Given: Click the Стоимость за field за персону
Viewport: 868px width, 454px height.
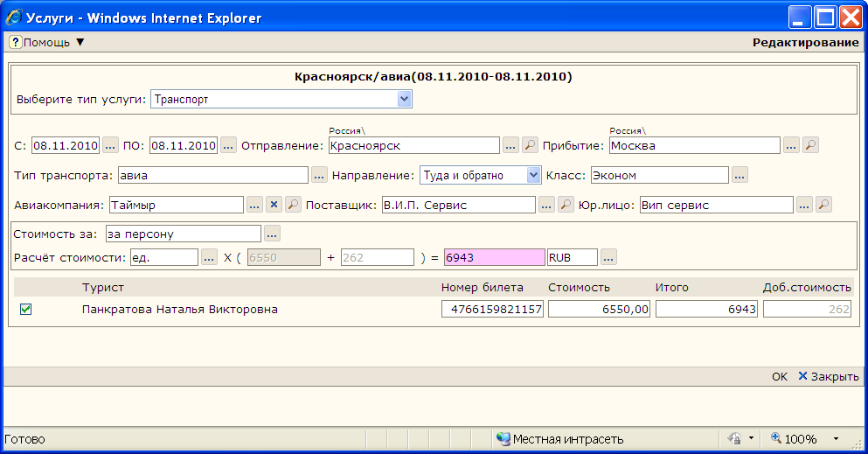Looking at the screenshot, I should click(x=184, y=234).
